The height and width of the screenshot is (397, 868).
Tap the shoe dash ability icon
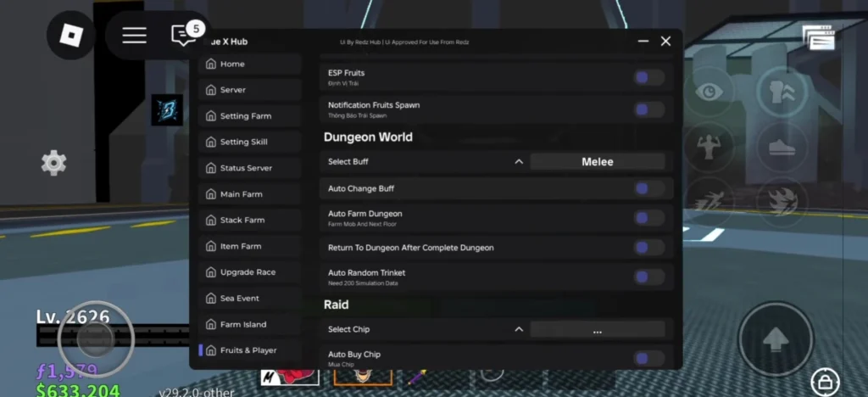[781, 146]
